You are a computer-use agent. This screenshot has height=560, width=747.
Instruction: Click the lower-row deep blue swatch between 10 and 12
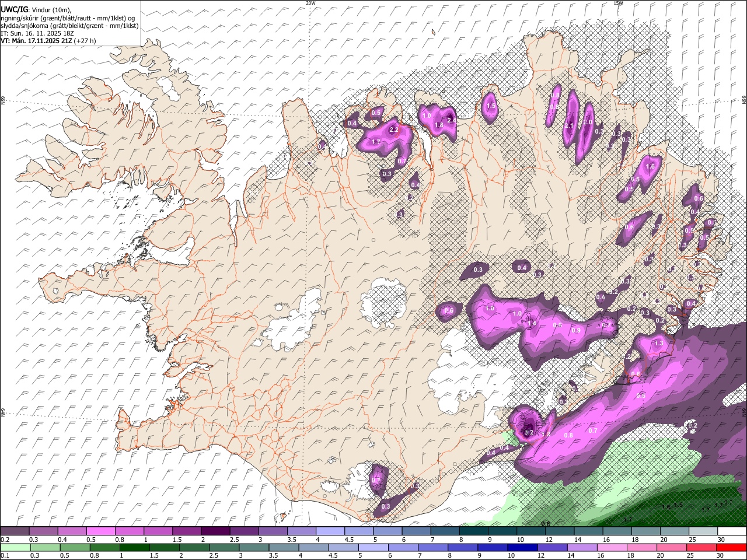pyautogui.click(x=521, y=548)
